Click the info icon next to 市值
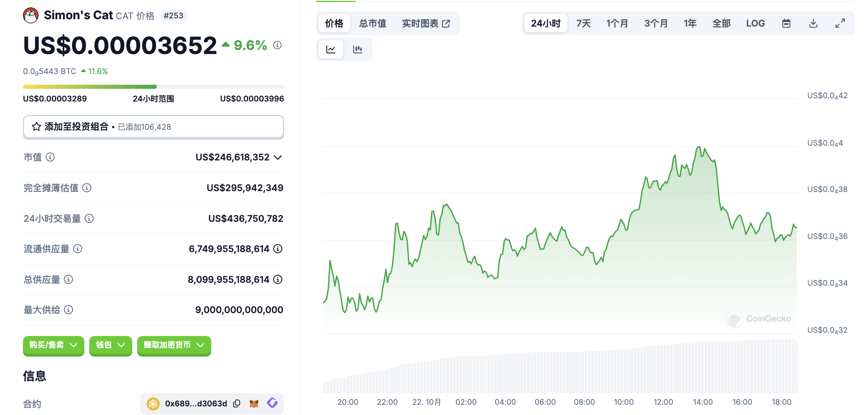 point(50,157)
